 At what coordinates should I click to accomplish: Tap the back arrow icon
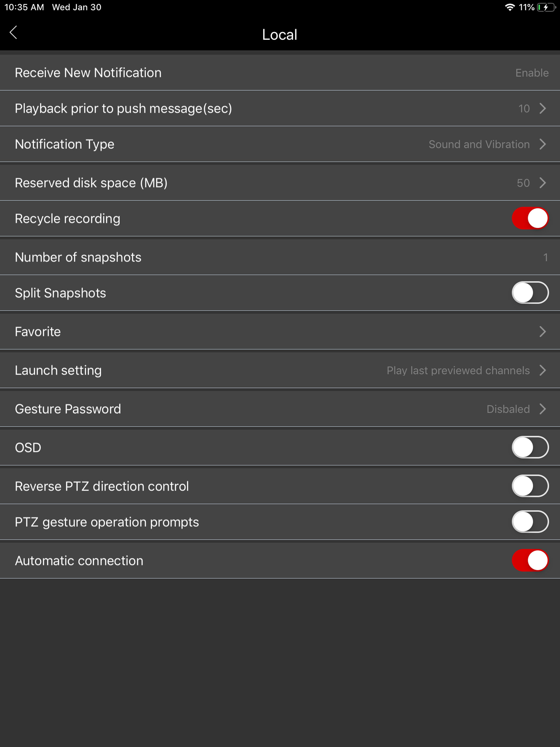[x=13, y=33]
